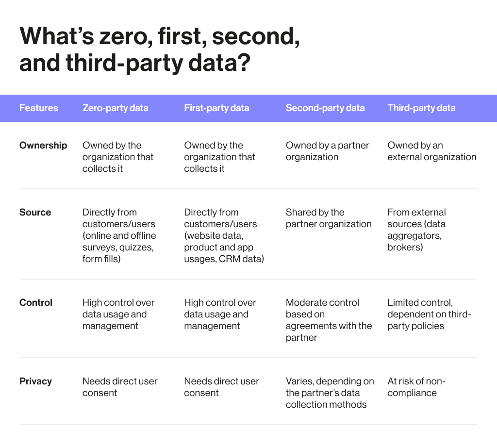Viewport: 497px width, 448px height.
Task: Click the infographic title heading
Action: coord(159,50)
